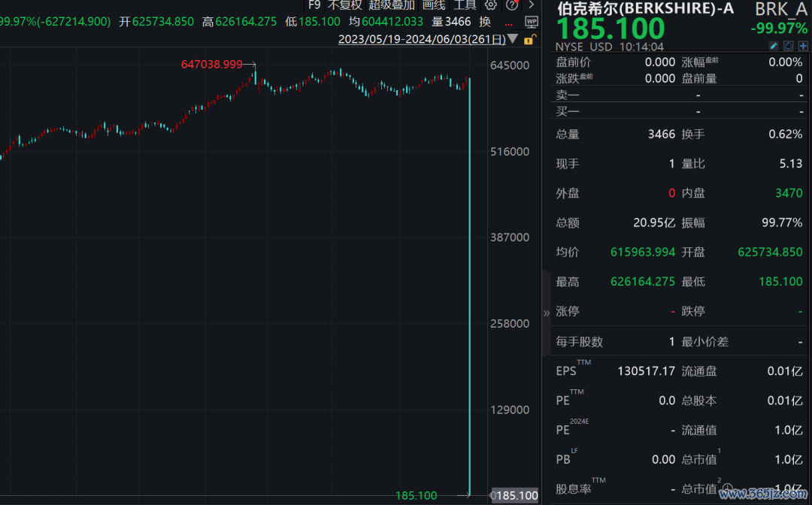The width and height of the screenshot is (812, 505).
Task: Click the PB LF value 0.00
Action: click(x=663, y=460)
